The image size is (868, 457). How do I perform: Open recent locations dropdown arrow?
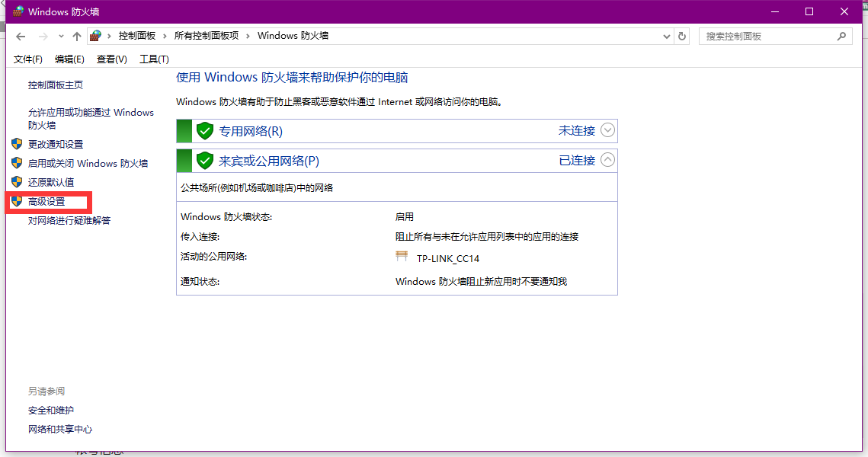tap(61, 37)
